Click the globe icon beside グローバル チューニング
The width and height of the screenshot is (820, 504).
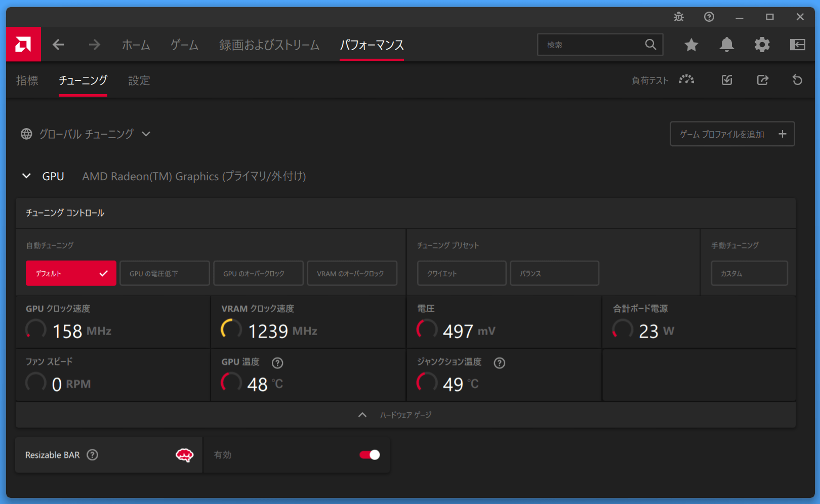[26, 134]
